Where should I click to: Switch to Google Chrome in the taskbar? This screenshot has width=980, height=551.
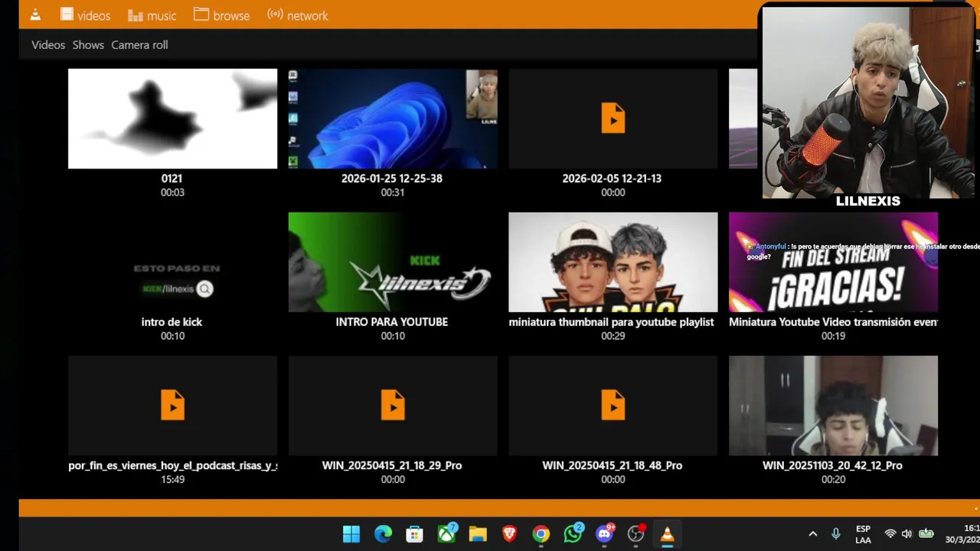click(x=541, y=534)
